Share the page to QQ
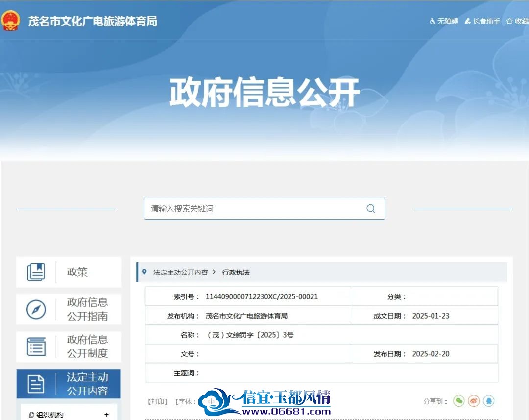529x420 pixels. pos(489,401)
